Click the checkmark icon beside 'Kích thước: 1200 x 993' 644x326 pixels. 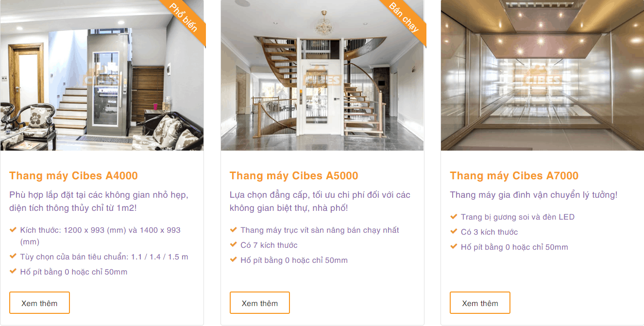[x=13, y=230]
